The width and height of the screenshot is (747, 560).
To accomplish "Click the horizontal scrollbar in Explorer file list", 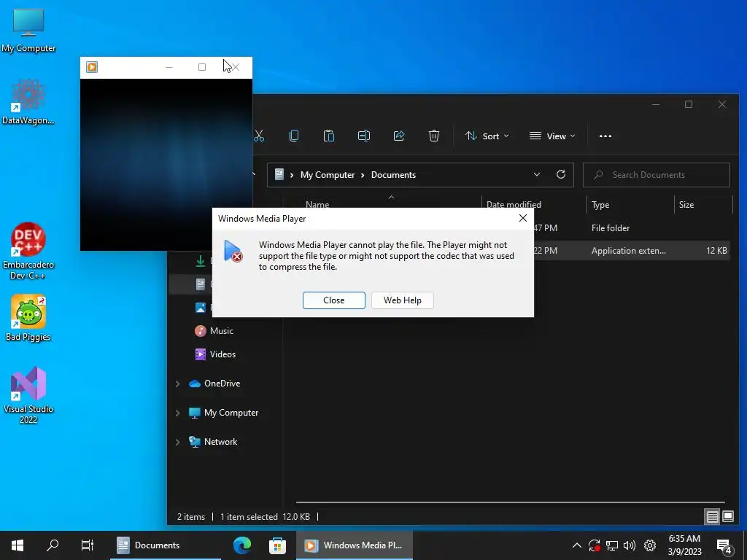I will 510,502.
